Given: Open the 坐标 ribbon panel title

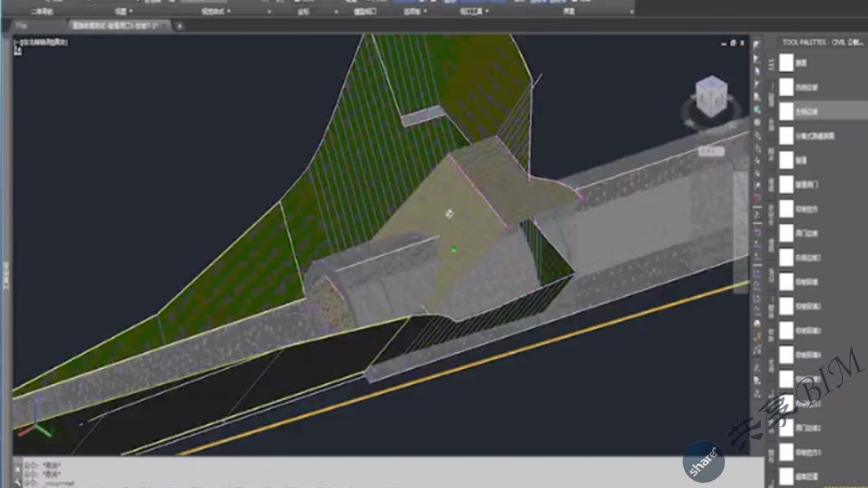Looking at the screenshot, I should point(303,11).
